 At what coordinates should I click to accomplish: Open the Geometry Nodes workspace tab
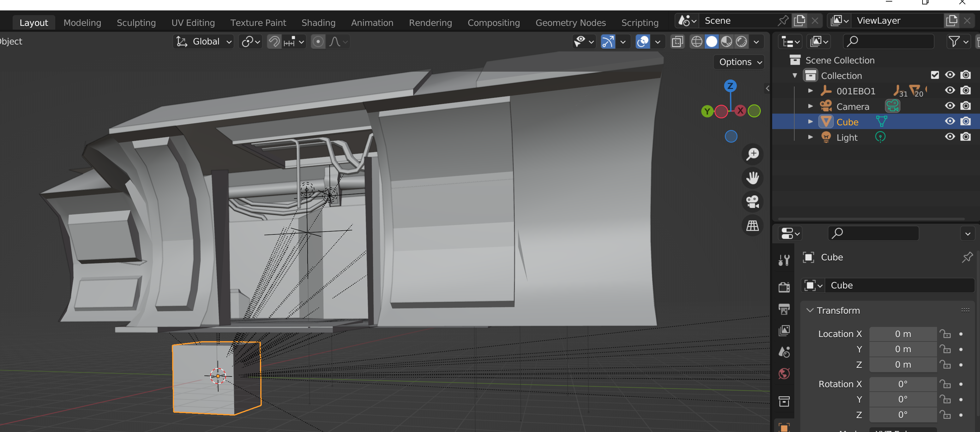coord(570,22)
